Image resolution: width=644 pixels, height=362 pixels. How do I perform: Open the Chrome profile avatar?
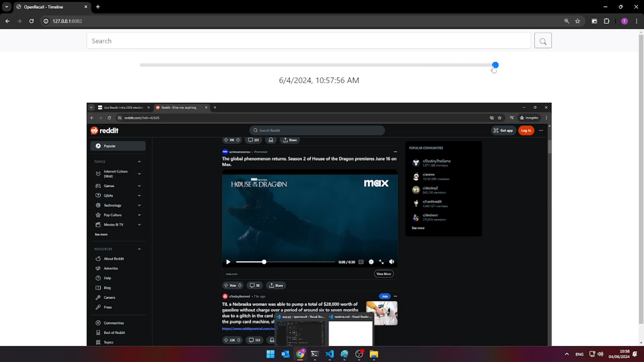pos(624,21)
